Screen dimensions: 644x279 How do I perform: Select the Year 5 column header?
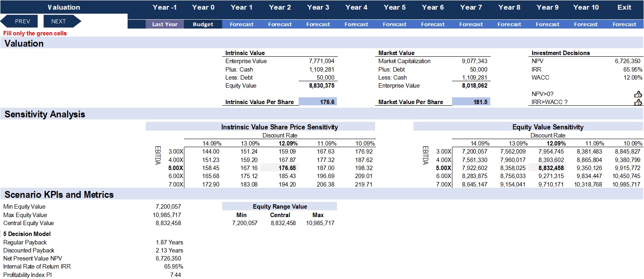pyautogui.click(x=394, y=7)
